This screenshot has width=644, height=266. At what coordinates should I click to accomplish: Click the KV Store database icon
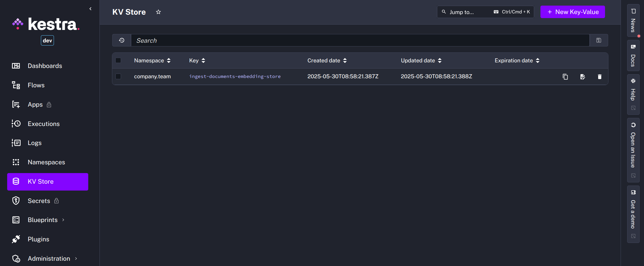pyautogui.click(x=16, y=181)
